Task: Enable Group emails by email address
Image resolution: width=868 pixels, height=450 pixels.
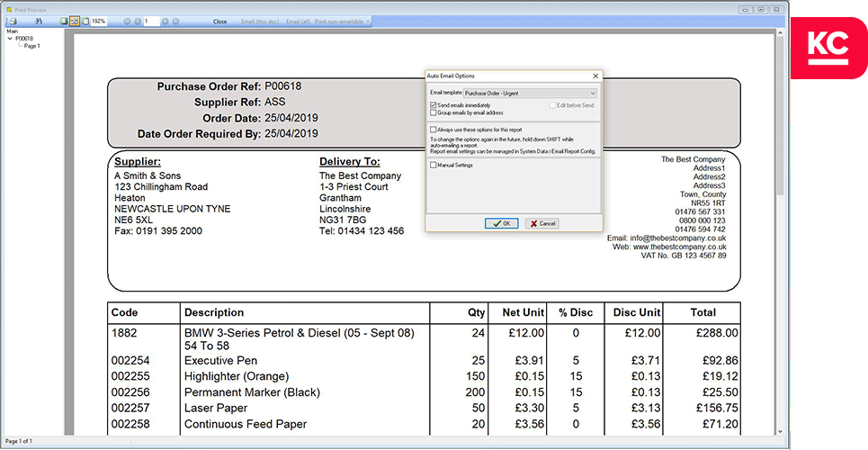Action: click(433, 112)
